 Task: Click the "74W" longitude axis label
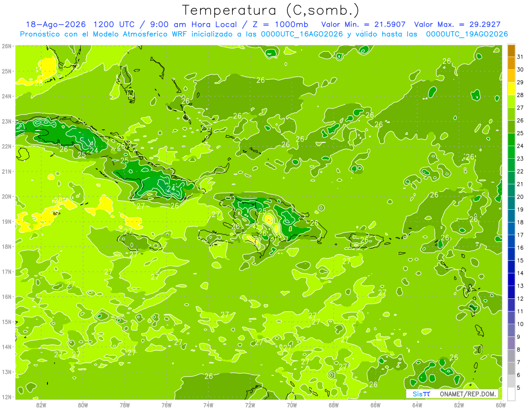pos(208,405)
